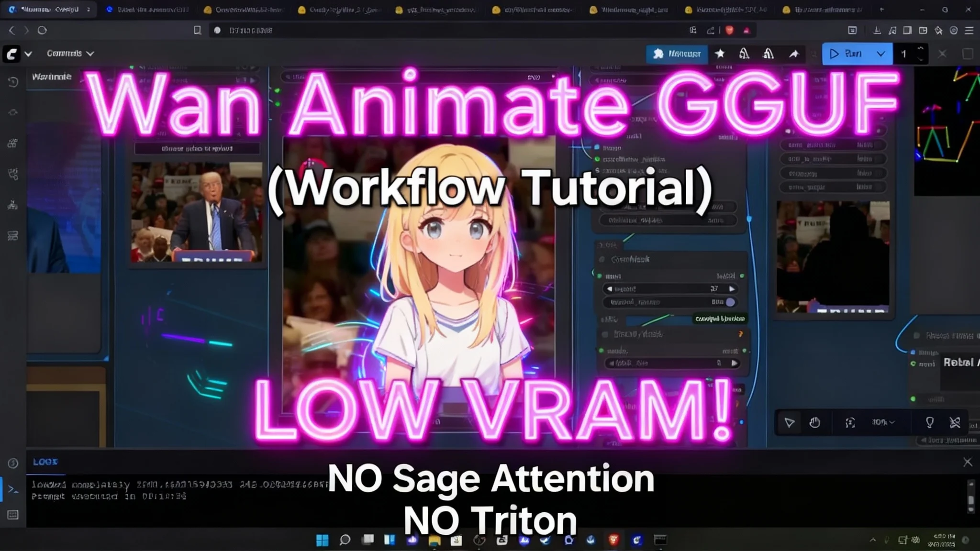Click the second icon in the left sidebar

13,112
